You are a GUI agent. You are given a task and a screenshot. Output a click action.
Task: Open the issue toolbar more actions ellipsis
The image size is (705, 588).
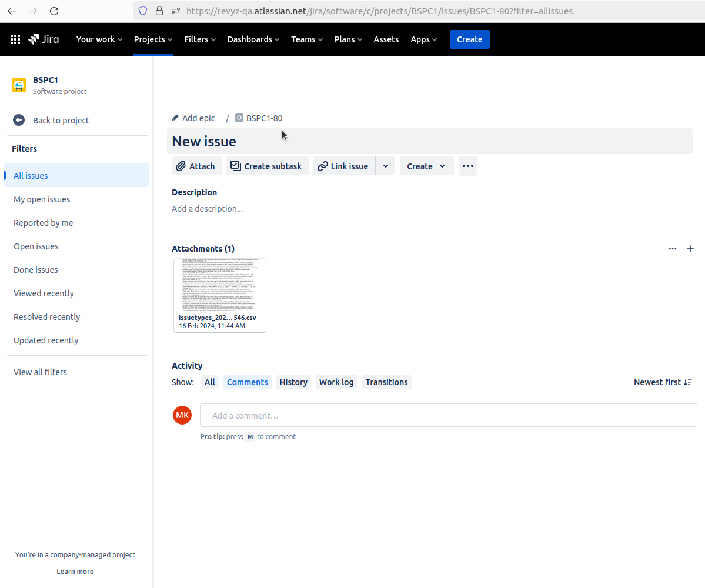468,166
